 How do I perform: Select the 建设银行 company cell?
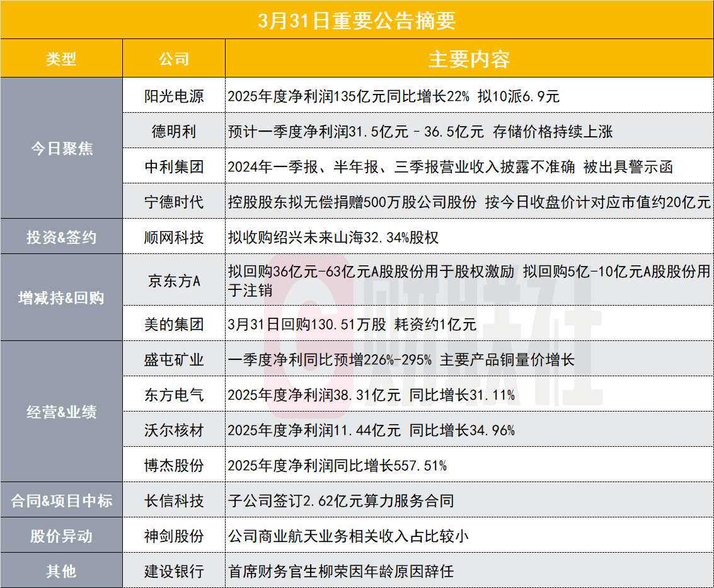174,572
